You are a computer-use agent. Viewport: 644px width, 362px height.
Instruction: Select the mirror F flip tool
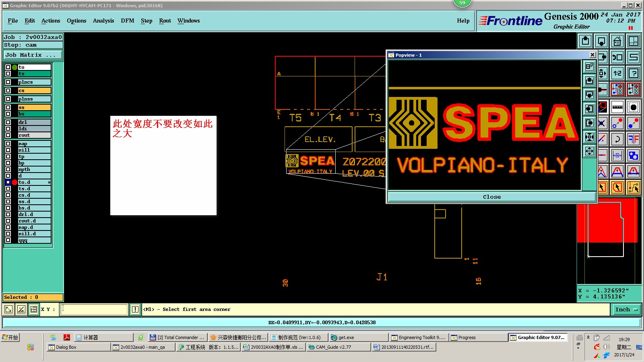634,139
